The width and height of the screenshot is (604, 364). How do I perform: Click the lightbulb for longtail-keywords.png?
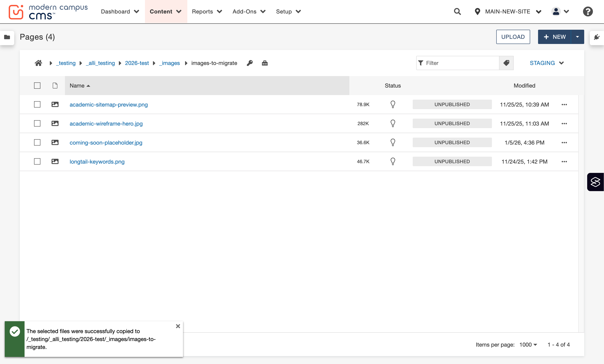(x=393, y=162)
